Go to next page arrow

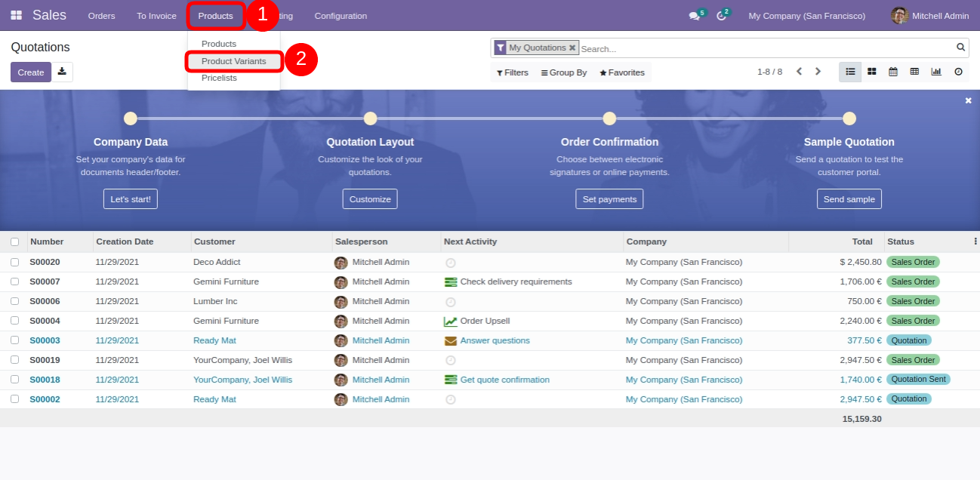click(818, 72)
